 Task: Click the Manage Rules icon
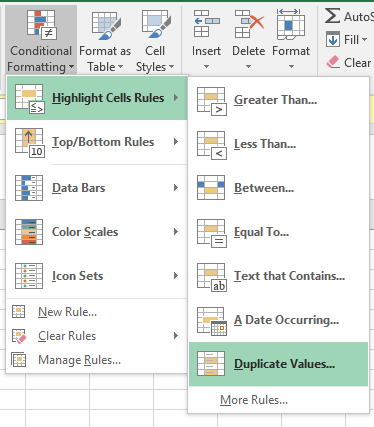tap(19, 360)
